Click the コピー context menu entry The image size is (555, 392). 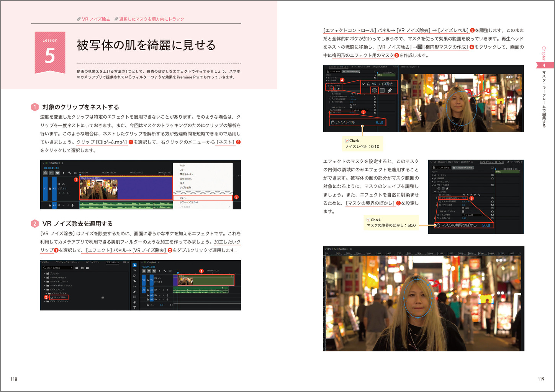tap(182, 170)
